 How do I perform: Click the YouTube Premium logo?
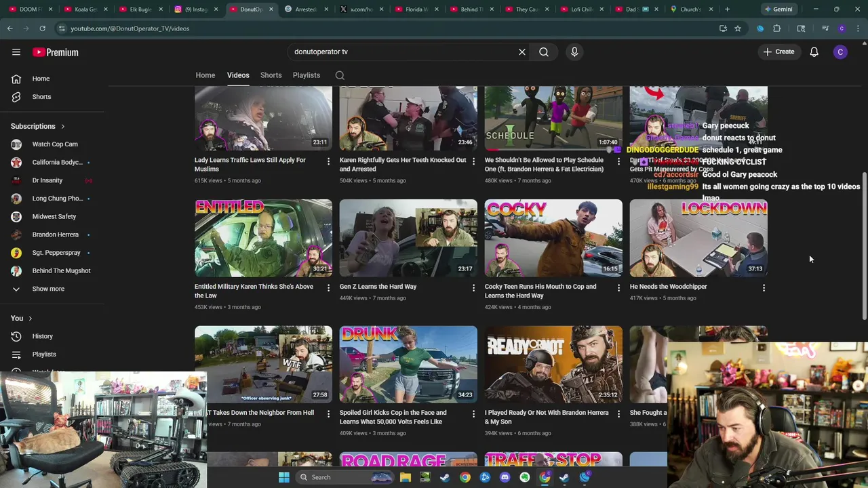pyautogui.click(x=56, y=52)
